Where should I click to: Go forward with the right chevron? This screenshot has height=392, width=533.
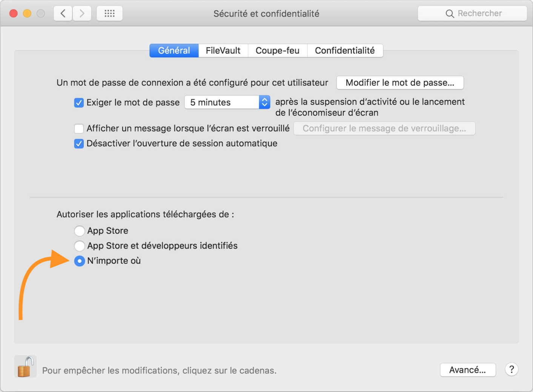point(82,14)
